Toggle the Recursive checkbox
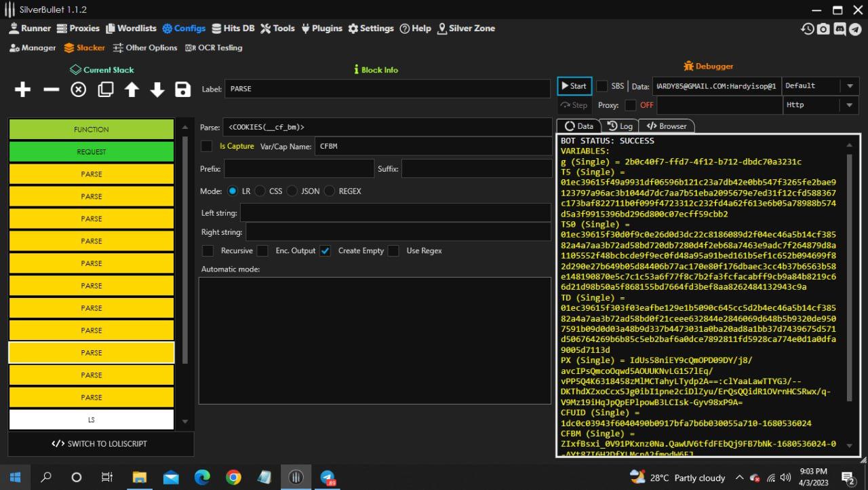The height and width of the screenshot is (490, 868). pos(208,250)
